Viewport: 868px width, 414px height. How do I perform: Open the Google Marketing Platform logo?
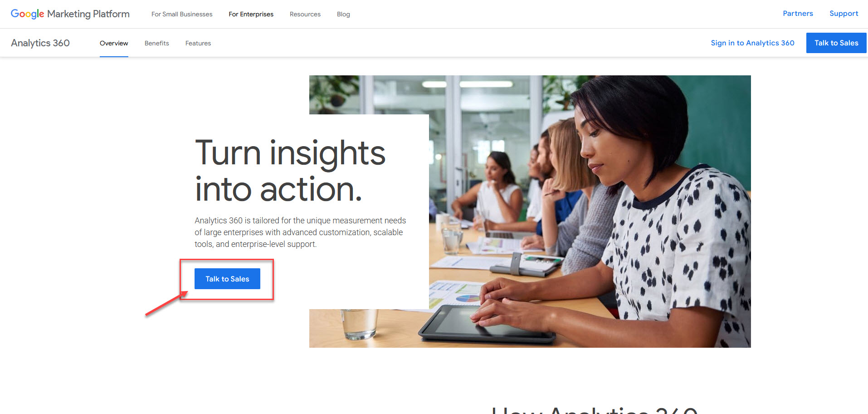click(70, 14)
